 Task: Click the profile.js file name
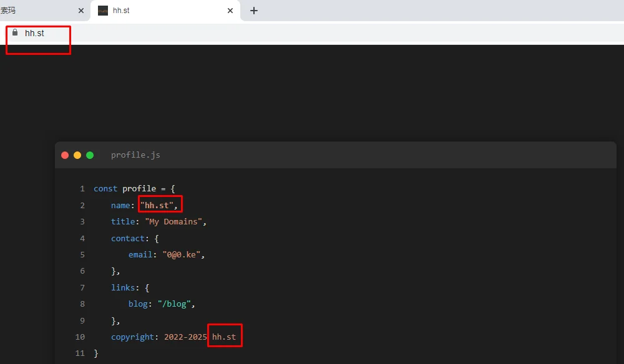(135, 155)
